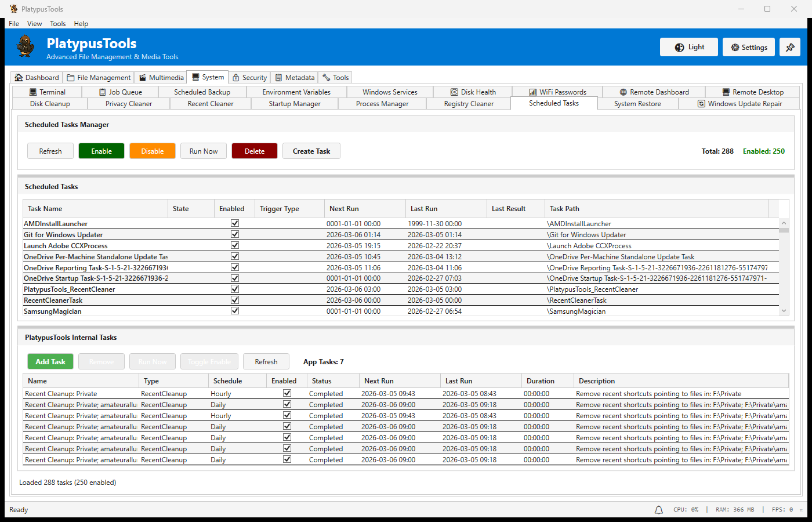Image resolution: width=812 pixels, height=522 pixels.
Task: Click 'RAM: 366 MB' in status bar
Action: click(x=735, y=510)
